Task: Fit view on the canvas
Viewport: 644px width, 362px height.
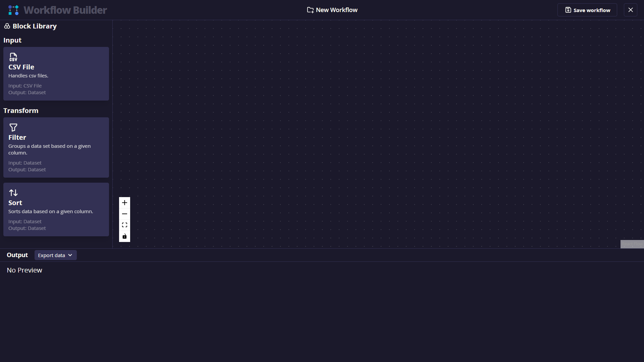Action: (x=124, y=225)
